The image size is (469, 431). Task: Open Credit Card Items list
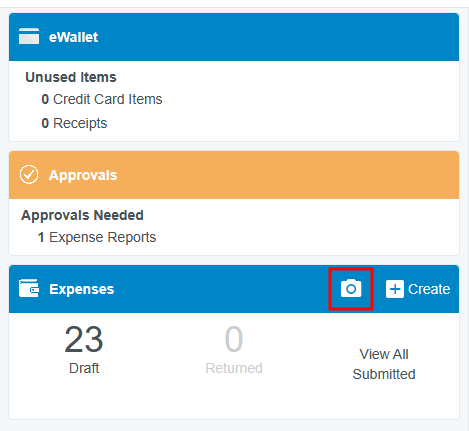[x=102, y=99]
